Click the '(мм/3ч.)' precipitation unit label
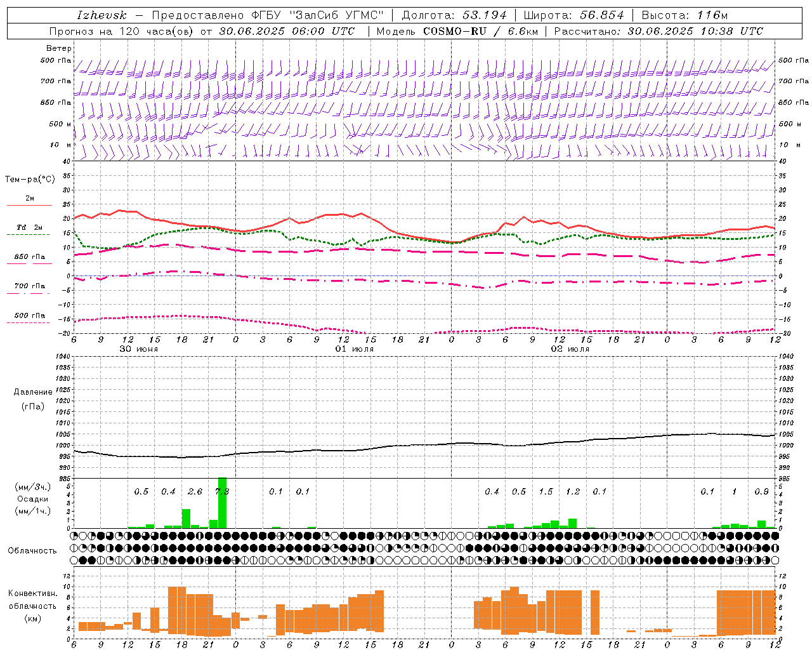The image size is (812, 650). point(33,487)
